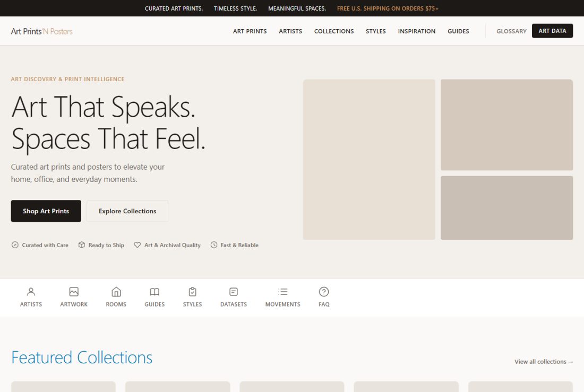Click the Art Discovery & Print Intelligence tagline
Viewport: 584px width, 392px height.
click(68, 79)
